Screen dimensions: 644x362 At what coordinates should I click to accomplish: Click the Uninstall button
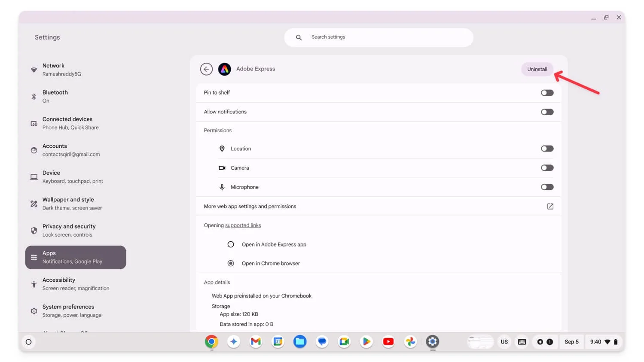tap(537, 69)
